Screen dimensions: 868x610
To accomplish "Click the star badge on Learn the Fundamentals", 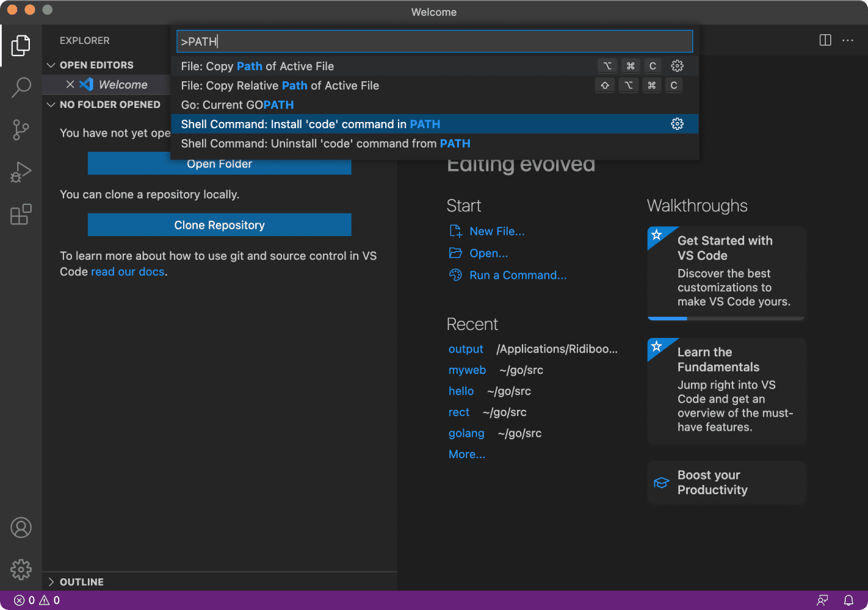I will [x=657, y=346].
